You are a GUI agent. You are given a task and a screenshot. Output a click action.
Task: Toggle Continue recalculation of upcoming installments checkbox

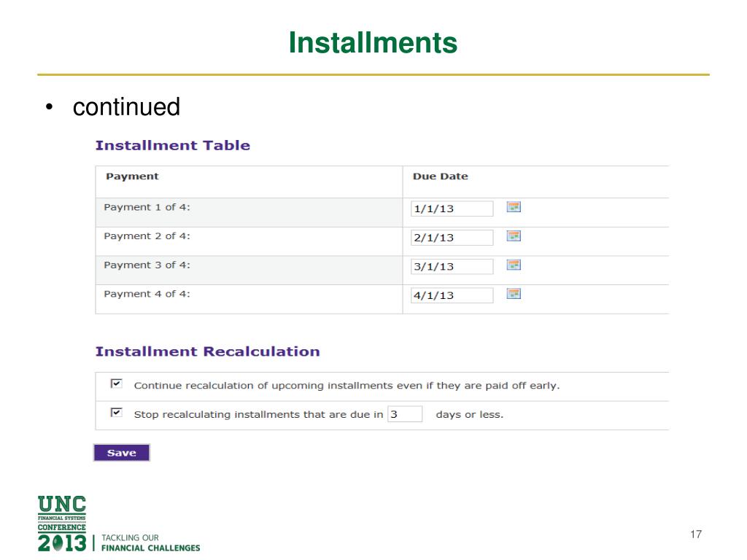click(x=116, y=384)
